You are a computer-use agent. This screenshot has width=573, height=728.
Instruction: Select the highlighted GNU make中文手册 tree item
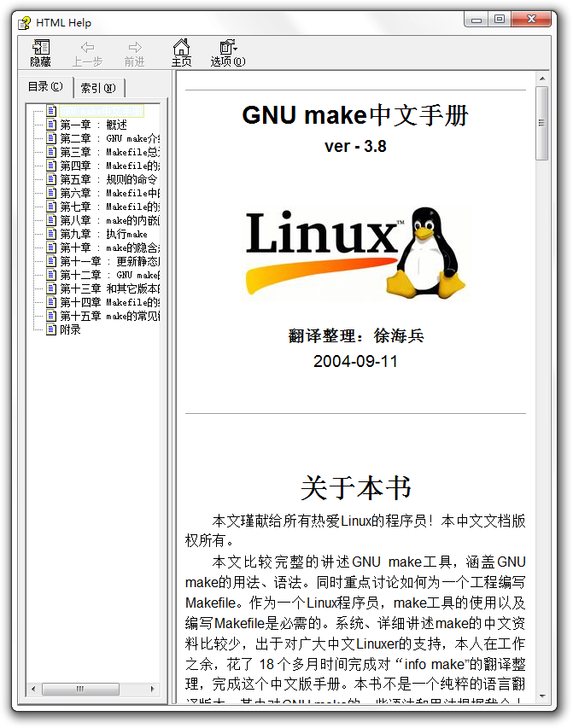pyautogui.click(x=102, y=111)
